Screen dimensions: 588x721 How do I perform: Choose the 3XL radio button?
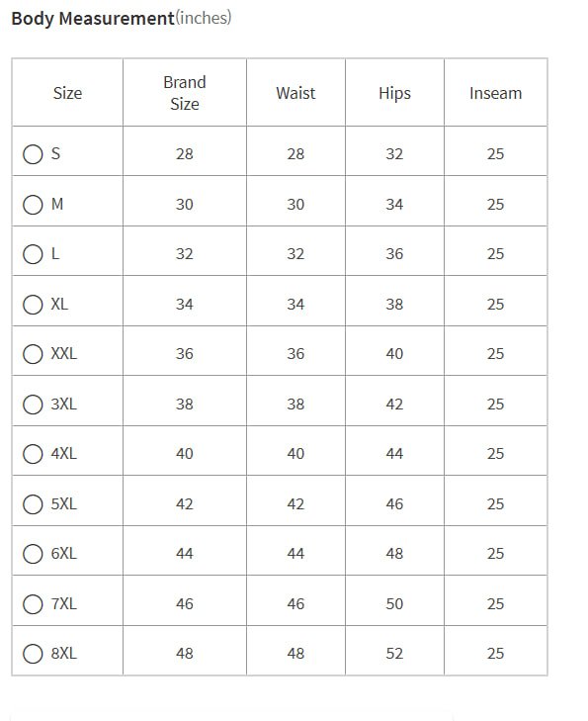tap(33, 405)
